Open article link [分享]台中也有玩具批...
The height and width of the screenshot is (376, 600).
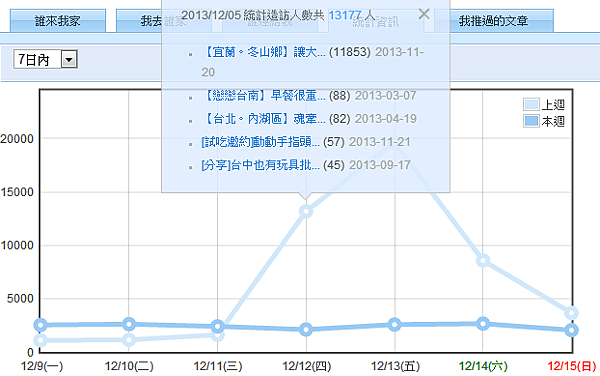point(261,165)
